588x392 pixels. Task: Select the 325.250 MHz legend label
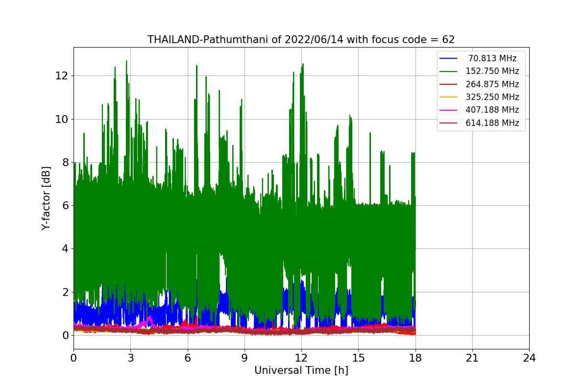[x=492, y=97]
